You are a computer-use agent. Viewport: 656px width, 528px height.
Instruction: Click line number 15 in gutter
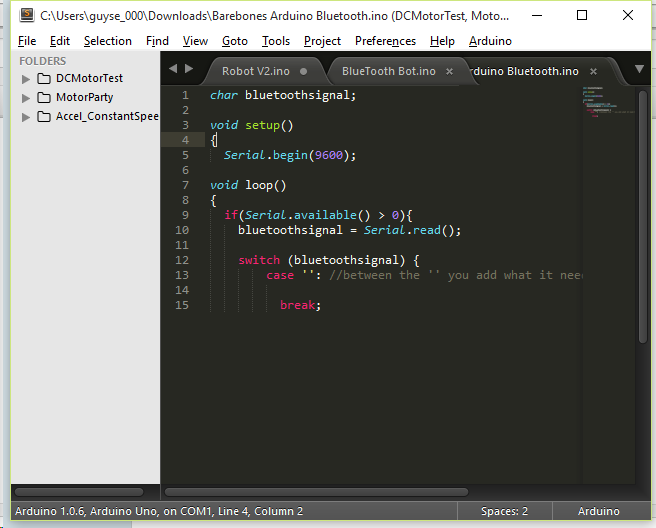tap(182, 305)
